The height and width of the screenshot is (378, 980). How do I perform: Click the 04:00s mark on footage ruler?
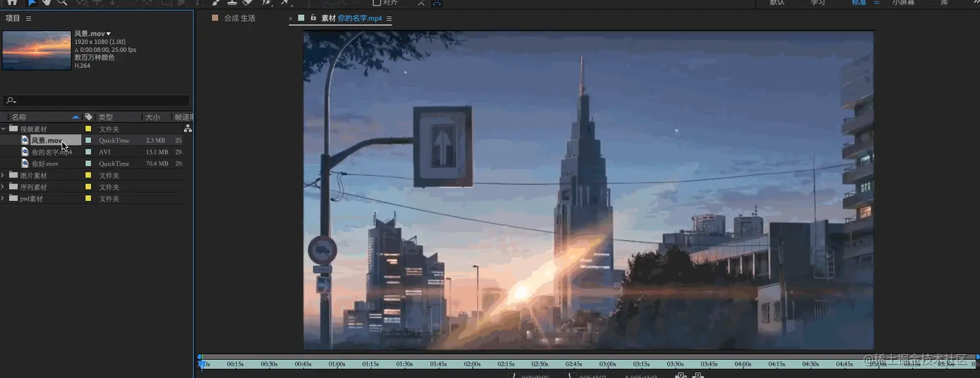(x=743, y=364)
